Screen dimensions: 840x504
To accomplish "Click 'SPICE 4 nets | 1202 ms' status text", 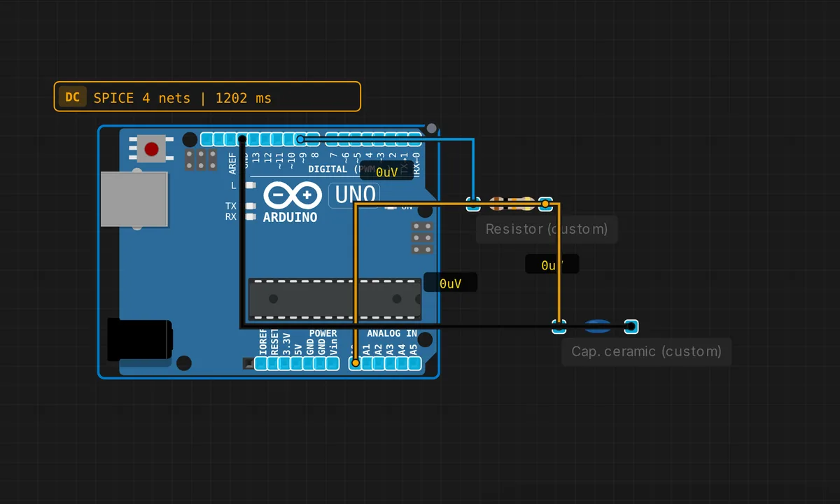I will (x=183, y=98).
